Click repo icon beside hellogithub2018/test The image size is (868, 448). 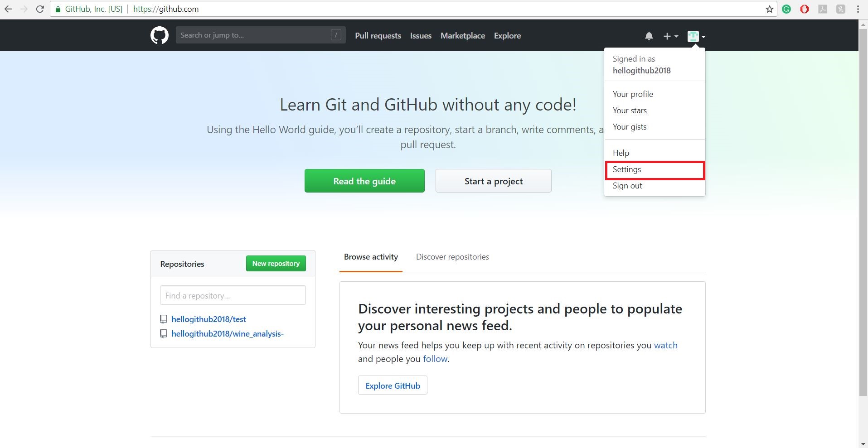pyautogui.click(x=163, y=319)
